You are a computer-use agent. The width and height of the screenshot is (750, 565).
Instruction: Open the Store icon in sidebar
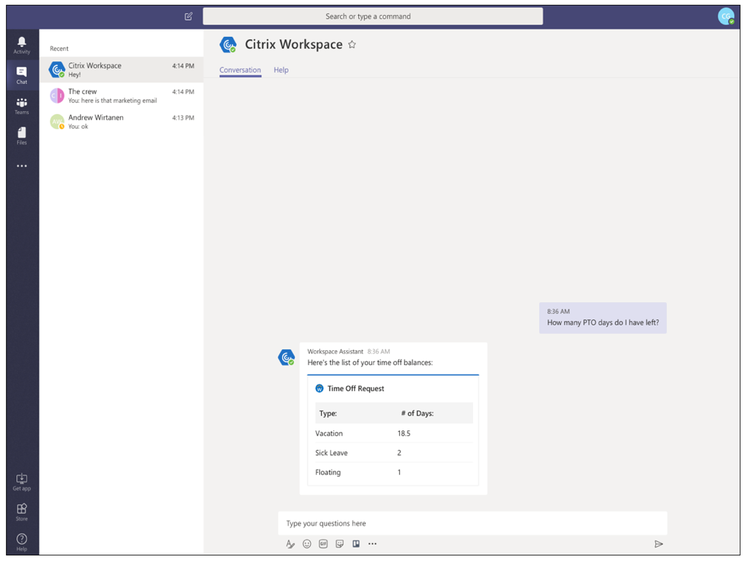[x=22, y=511]
